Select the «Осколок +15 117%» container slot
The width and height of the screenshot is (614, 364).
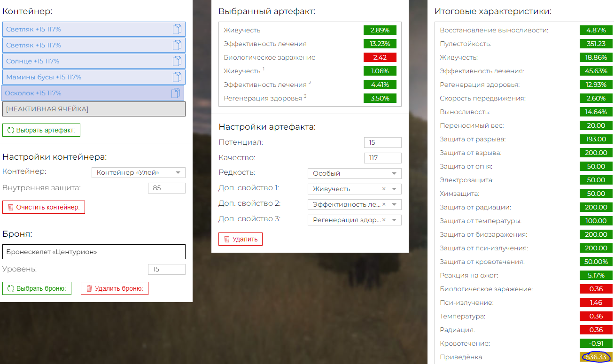coord(93,93)
